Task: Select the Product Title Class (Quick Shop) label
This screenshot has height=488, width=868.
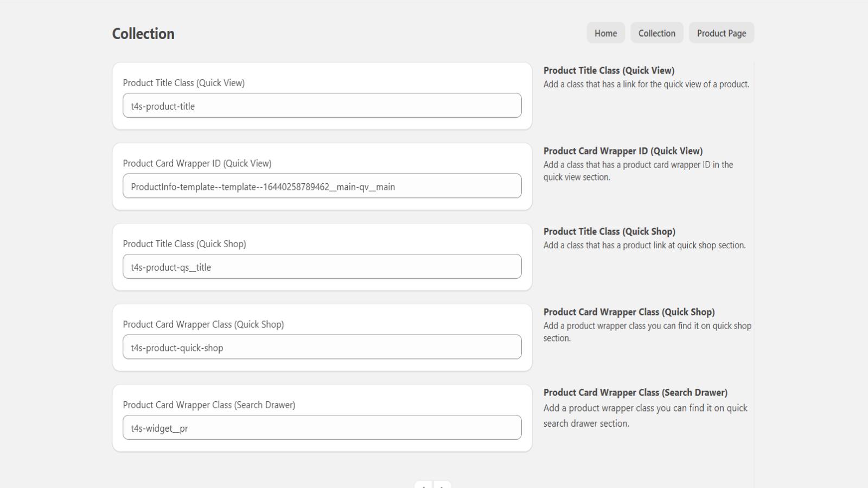Action: pyautogui.click(x=184, y=243)
